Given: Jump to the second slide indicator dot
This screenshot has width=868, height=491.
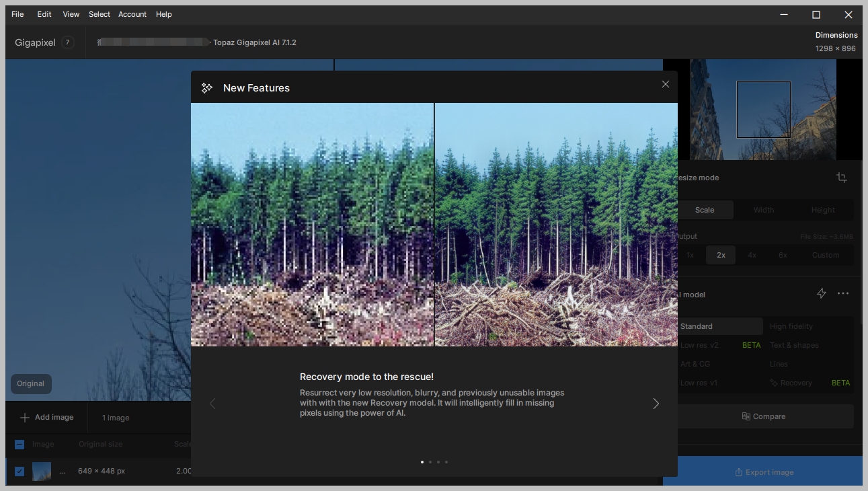Looking at the screenshot, I should tap(430, 462).
